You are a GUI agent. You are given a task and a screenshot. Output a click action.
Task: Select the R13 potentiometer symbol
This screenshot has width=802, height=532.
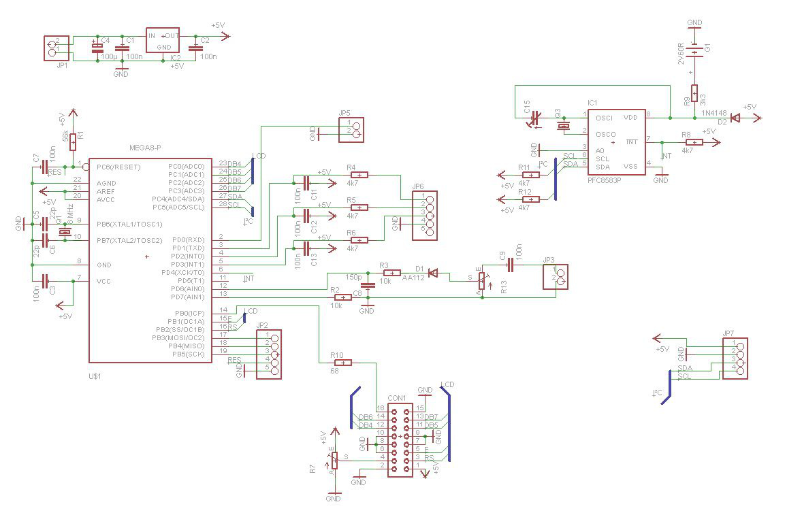click(x=482, y=280)
